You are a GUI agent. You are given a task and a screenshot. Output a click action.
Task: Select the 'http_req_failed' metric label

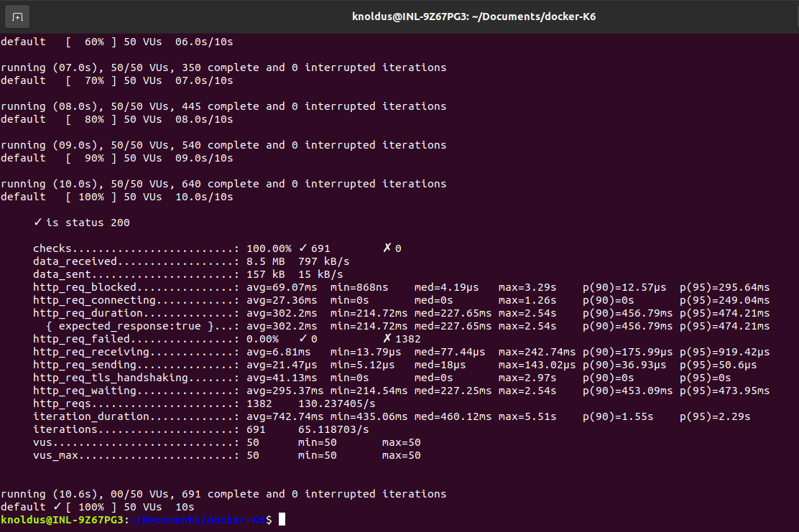pyautogui.click(x=81, y=339)
